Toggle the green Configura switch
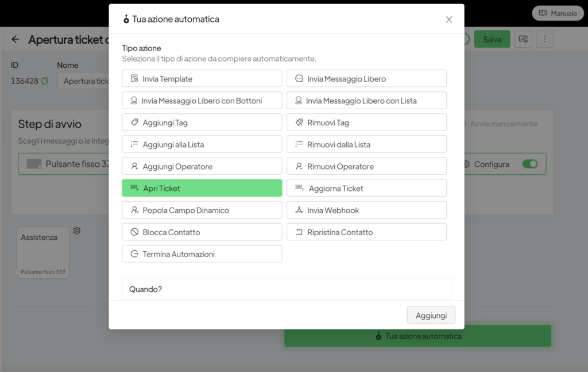 pyautogui.click(x=530, y=164)
